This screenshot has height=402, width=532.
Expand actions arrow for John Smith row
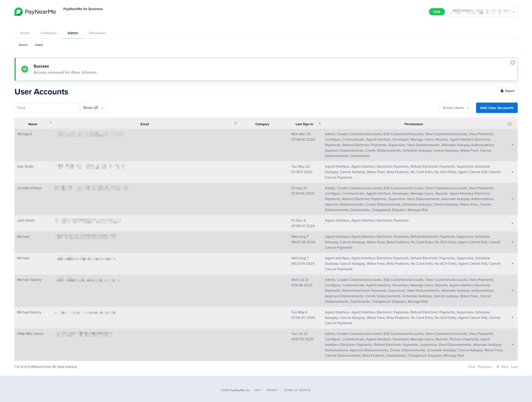tap(513, 223)
